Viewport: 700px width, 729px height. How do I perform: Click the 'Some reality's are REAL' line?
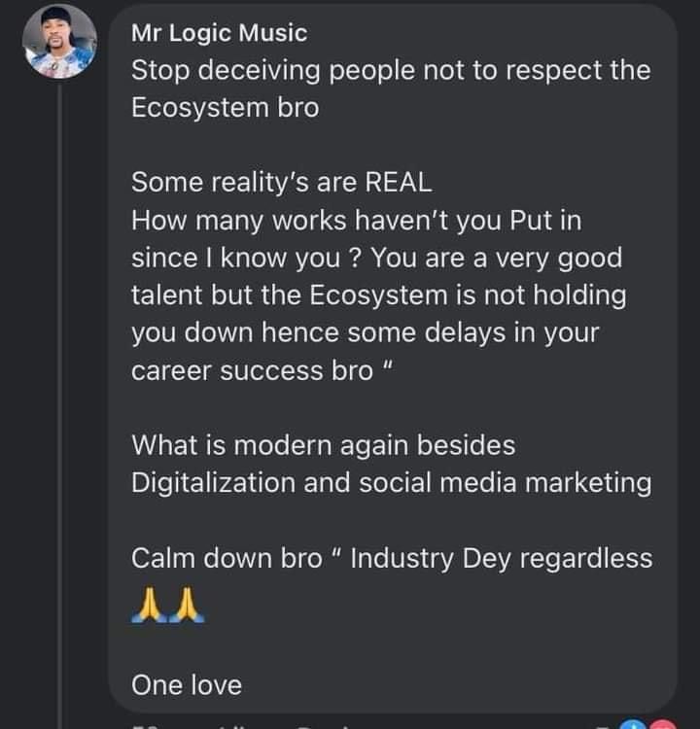281,183
